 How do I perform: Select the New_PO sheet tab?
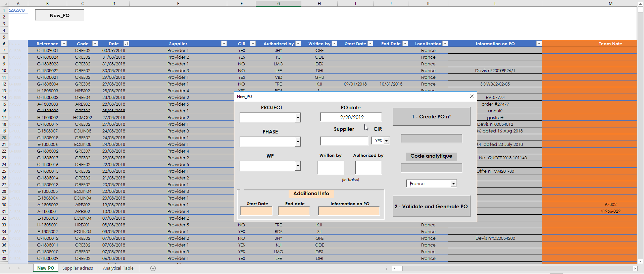46,268
